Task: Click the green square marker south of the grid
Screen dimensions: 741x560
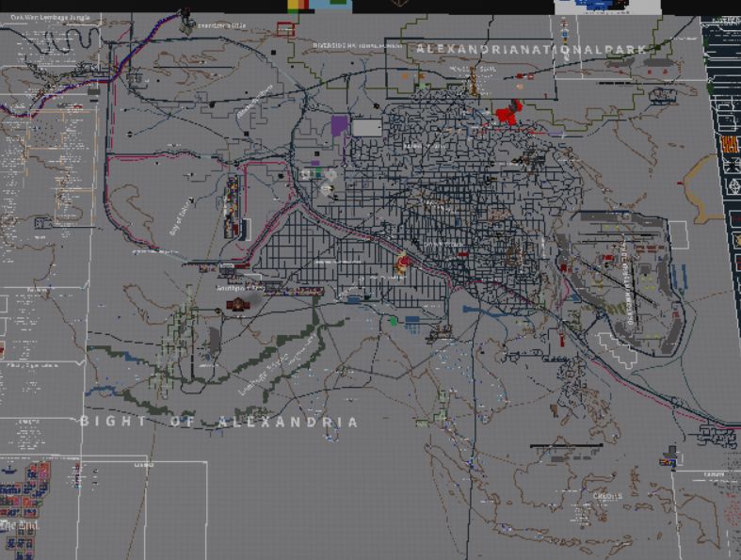Action: tap(394, 321)
